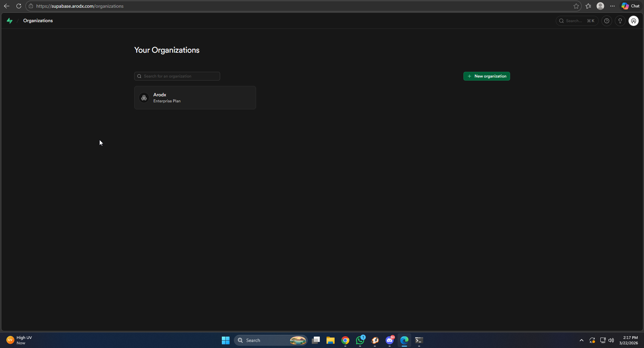Open Discord from the taskbar
The image size is (644, 348).
coord(390,340)
